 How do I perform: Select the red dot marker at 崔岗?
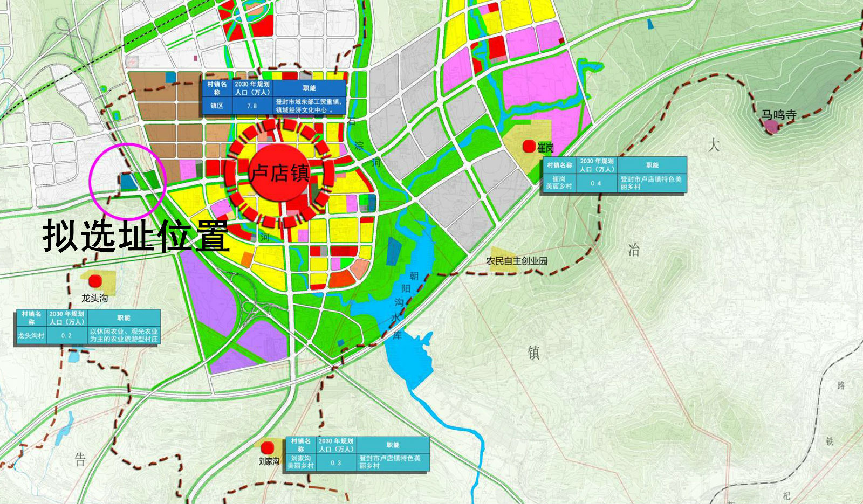click(529, 146)
